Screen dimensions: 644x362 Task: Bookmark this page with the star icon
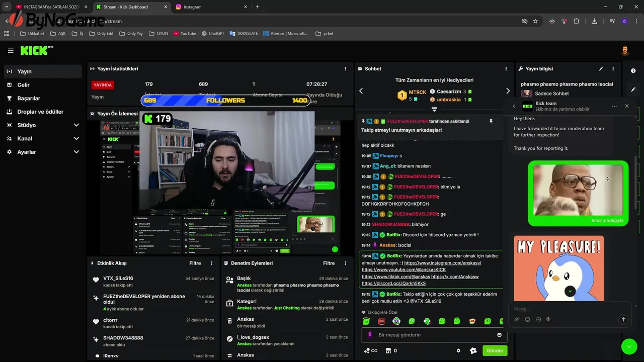(535, 21)
